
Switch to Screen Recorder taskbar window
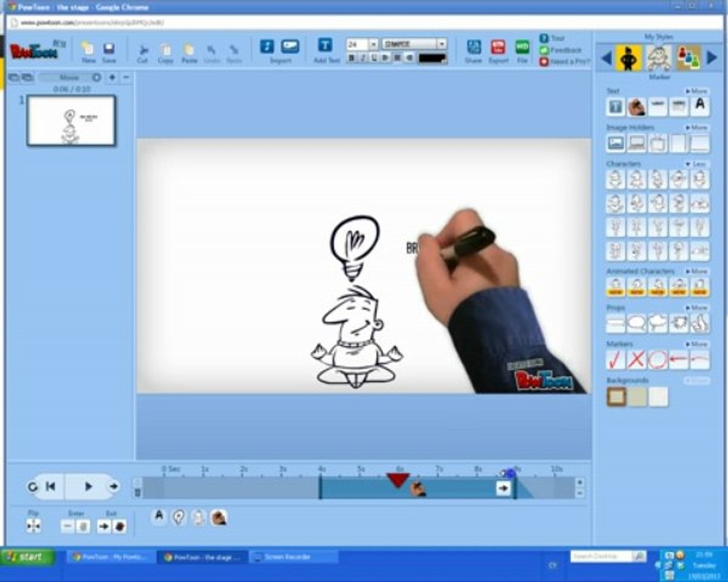click(294, 557)
